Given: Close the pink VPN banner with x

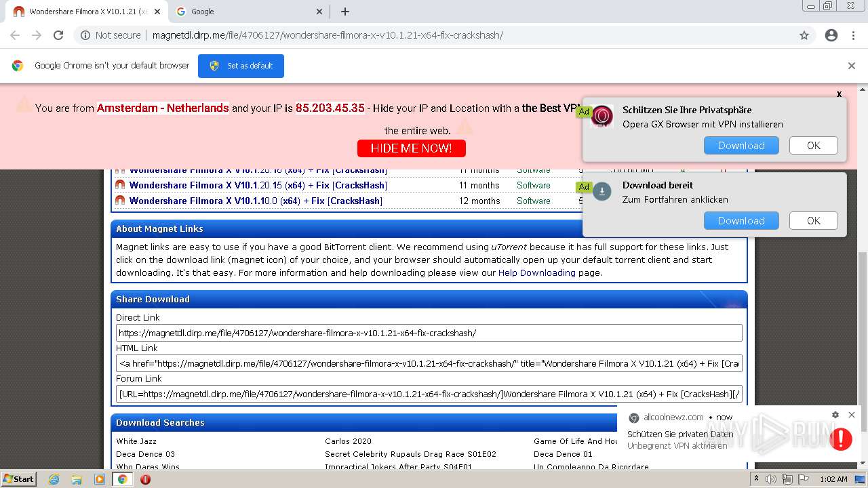Looking at the screenshot, I should (839, 94).
